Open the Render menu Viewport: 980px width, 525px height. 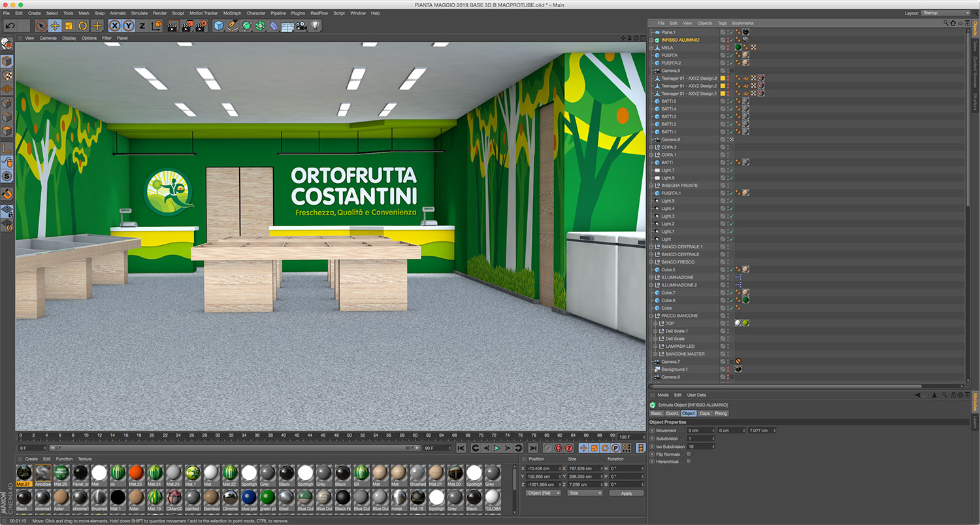(160, 13)
